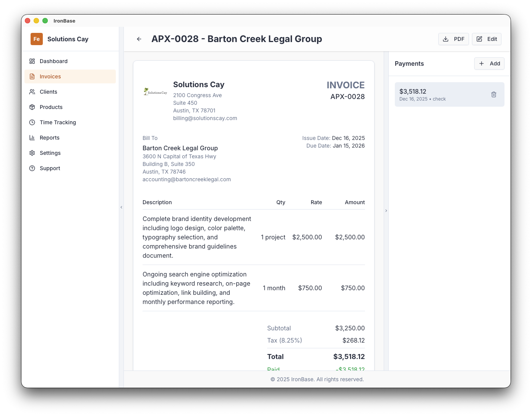The width and height of the screenshot is (532, 416).
Task: Select the Reports chart icon
Action: click(x=32, y=138)
